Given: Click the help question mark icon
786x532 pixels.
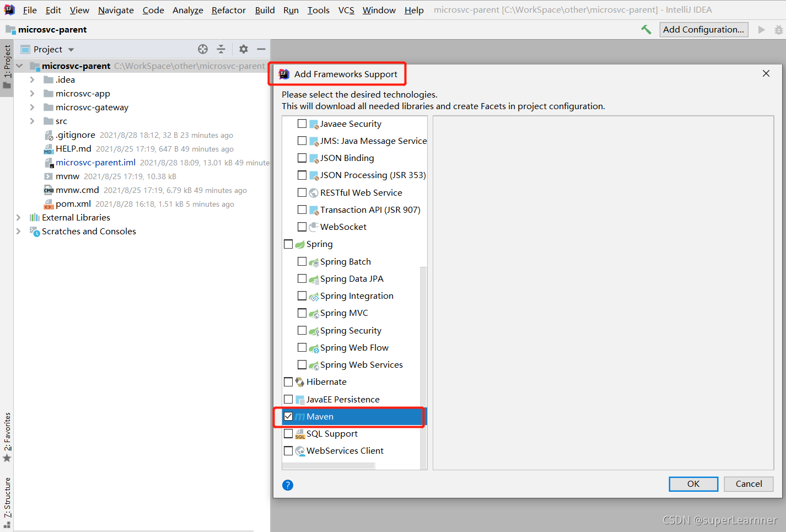Looking at the screenshot, I should (288, 485).
